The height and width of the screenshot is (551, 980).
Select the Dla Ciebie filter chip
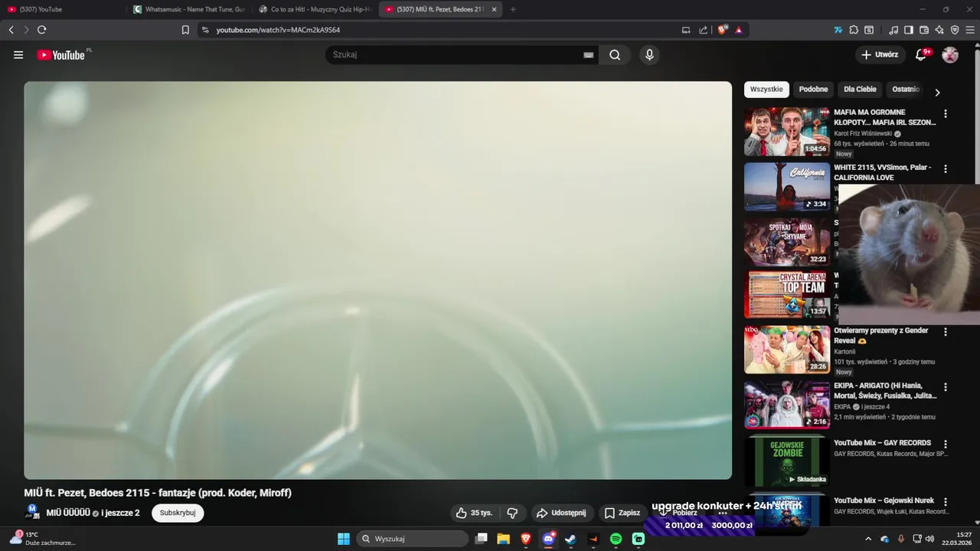[860, 90]
